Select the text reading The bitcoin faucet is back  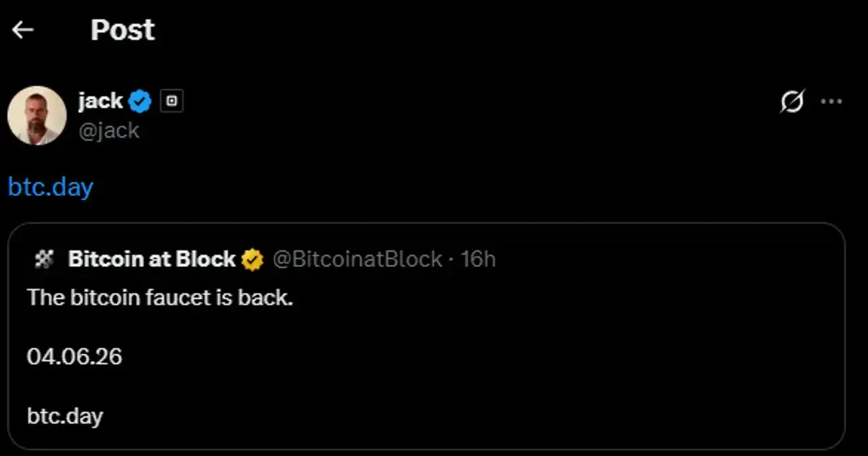(161, 297)
